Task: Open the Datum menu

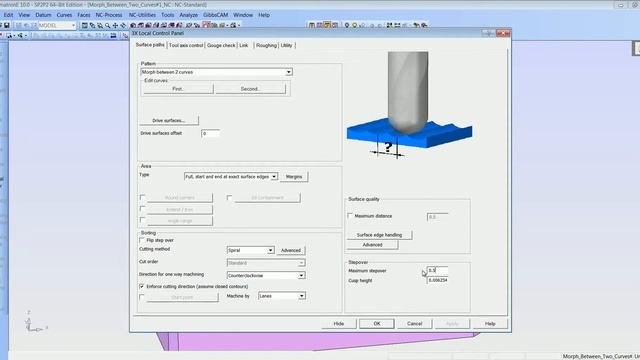Action: tap(43, 15)
